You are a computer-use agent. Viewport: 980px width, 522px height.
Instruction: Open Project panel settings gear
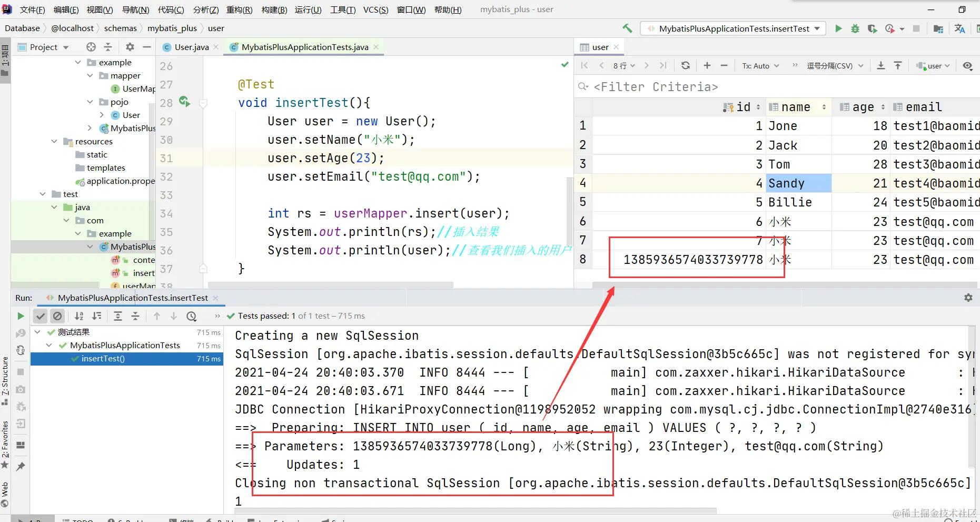pyautogui.click(x=130, y=47)
